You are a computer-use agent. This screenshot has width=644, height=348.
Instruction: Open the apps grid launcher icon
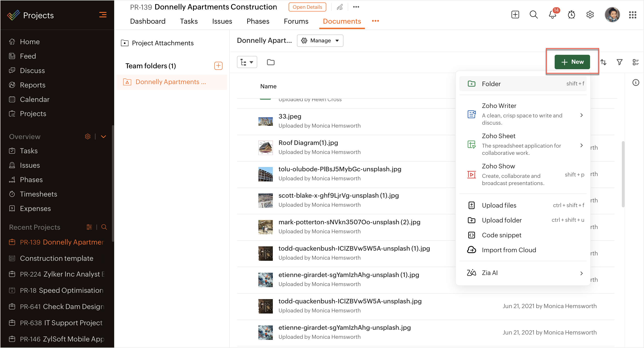(x=633, y=15)
